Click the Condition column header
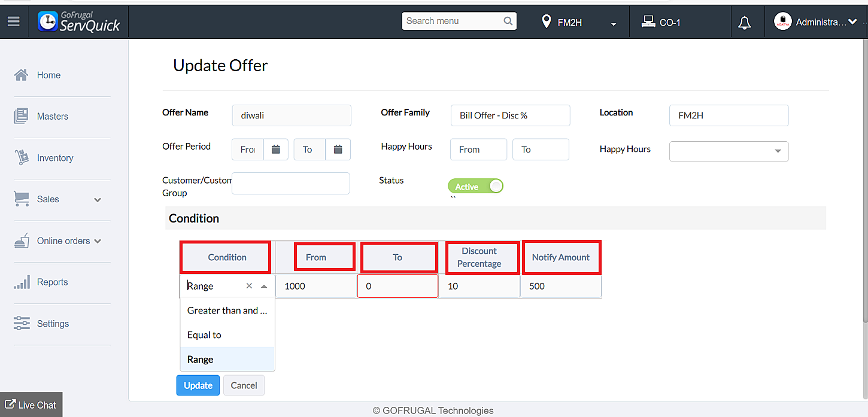Screen dimensions: 868x417 pyautogui.click(x=227, y=257)
